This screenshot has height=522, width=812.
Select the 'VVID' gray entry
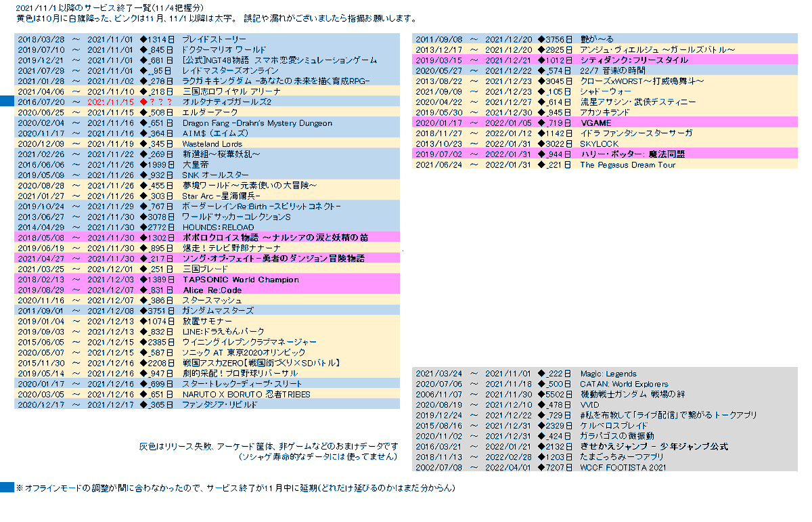pyautogui.click(x=589, y=405)
